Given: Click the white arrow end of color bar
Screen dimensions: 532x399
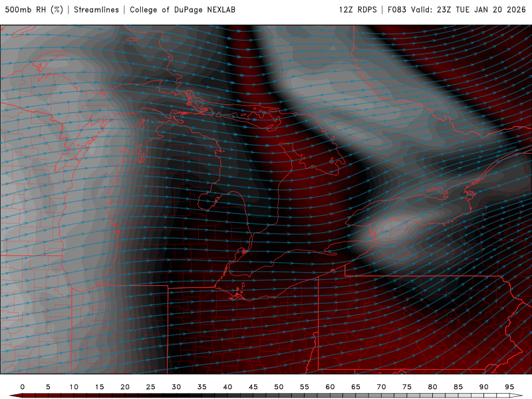Looking at the screenshot, I should coord(516,396).
